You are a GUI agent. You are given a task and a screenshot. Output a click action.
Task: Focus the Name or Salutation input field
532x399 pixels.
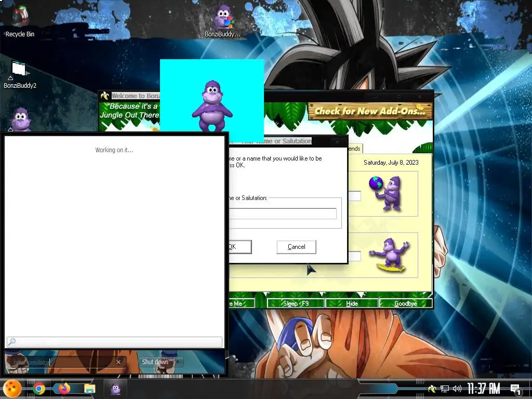(283, 214)
